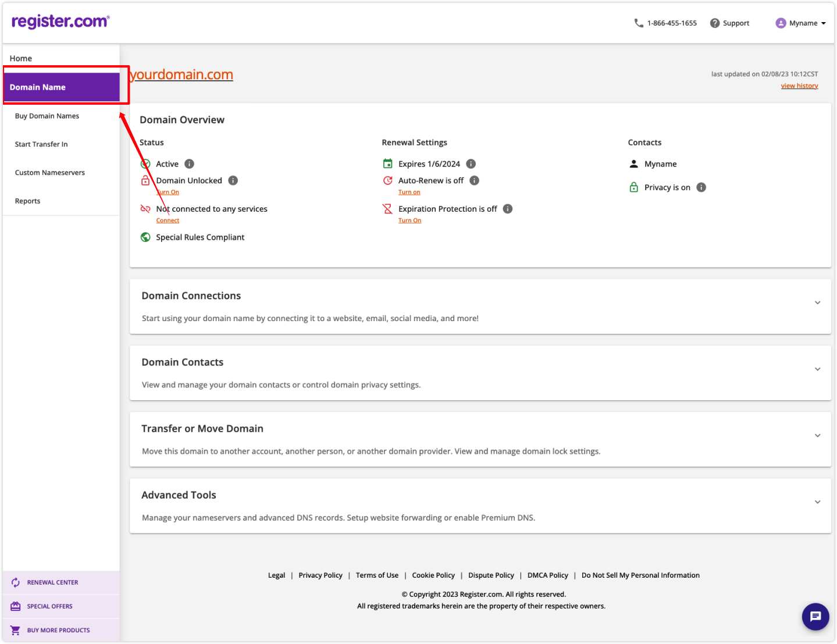Turn On Expiration Protection
This screenshot has width=837, height=644.
click(409, 220)
